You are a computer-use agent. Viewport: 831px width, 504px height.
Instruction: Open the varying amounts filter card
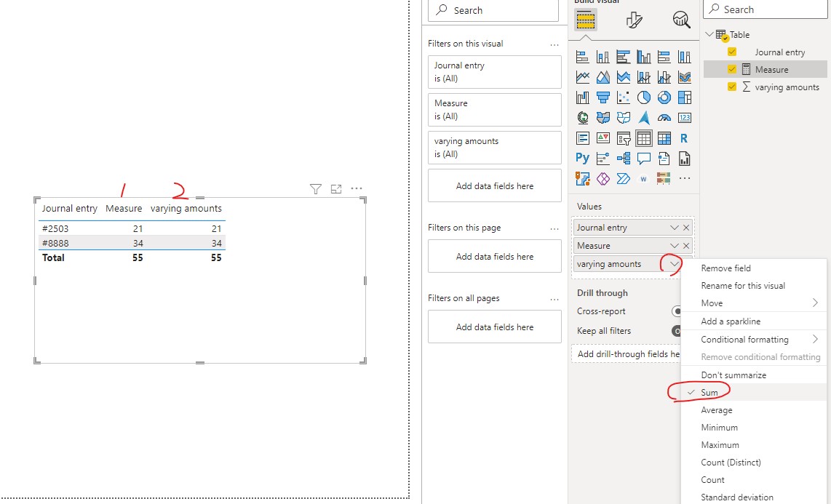coord(495,148)
